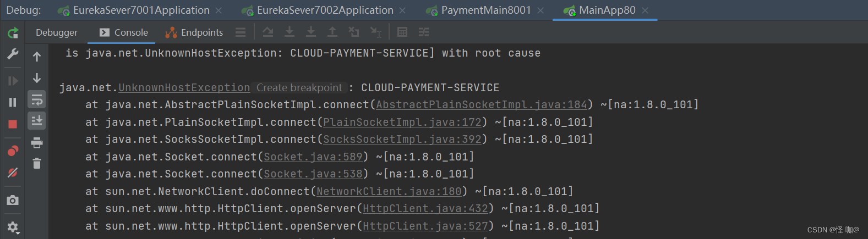The width and height of the screenshot is (868, 239).
Task: Open Socket.java:538 link
Action: [313, 174]
